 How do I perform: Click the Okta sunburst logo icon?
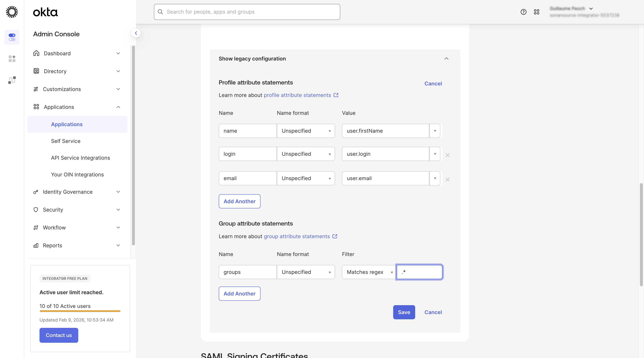[x=12, y=12]
